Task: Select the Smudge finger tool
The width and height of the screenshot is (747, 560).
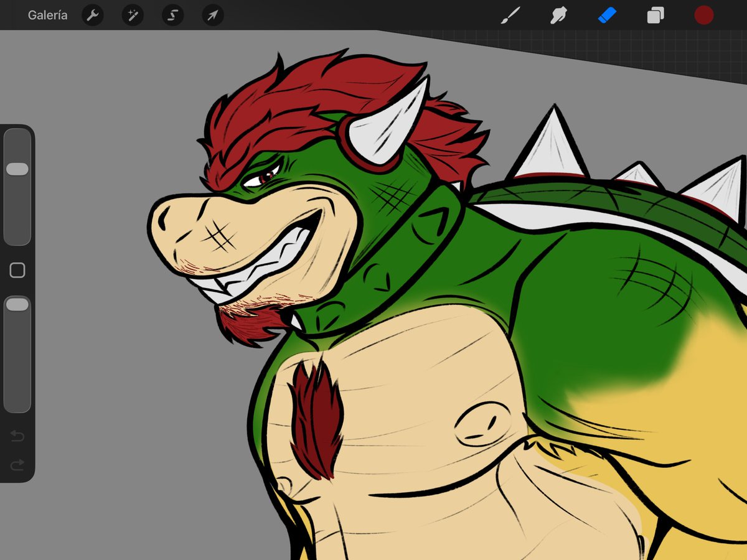Action: click(558, 16)
